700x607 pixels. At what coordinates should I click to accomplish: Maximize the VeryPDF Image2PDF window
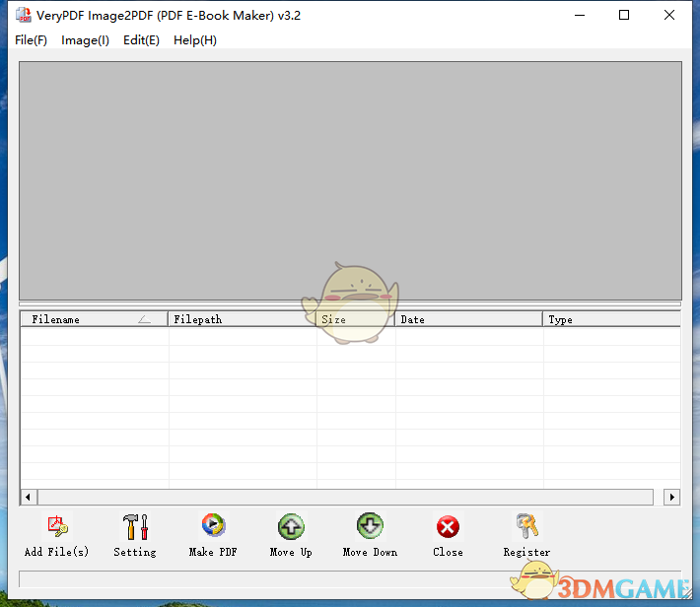(624, 15)
